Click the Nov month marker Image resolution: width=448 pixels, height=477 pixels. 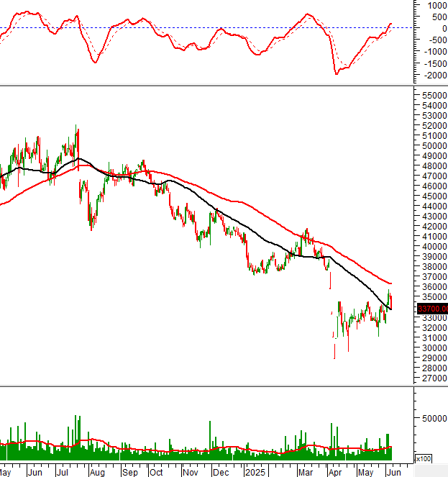[x=190, y=473]
